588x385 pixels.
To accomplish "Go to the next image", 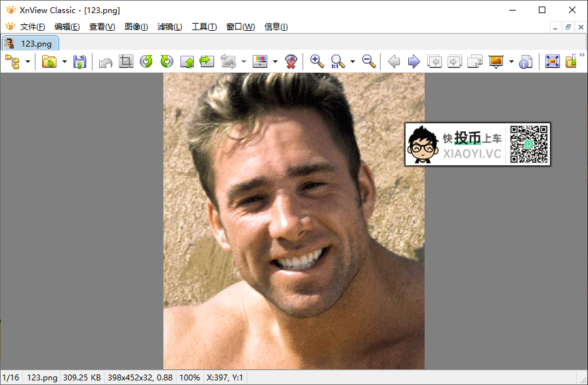I will (x=413, y=61).
